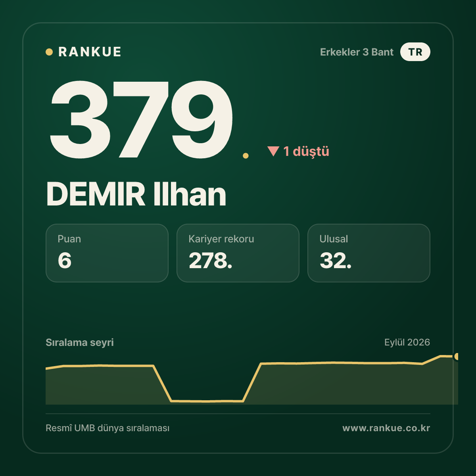This screenshot has height=476, width=476.
Task: Open the Puan stat card
Action: (107, 253)
